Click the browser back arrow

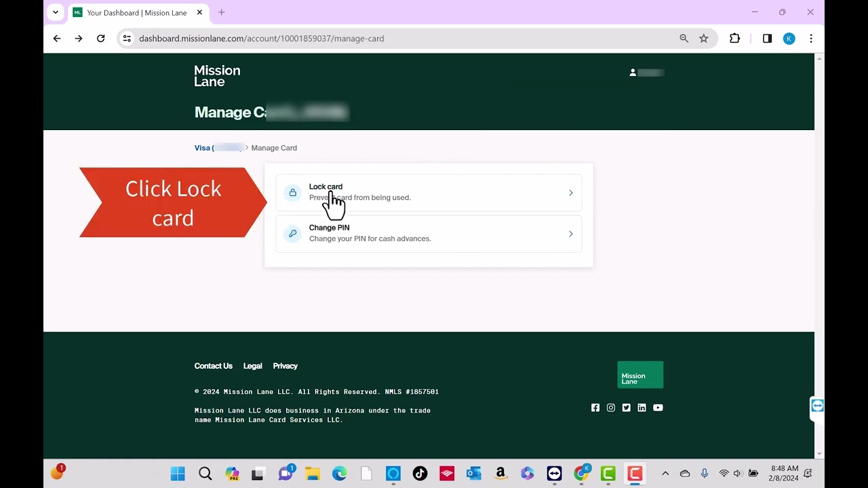click(x=57, y=39)
